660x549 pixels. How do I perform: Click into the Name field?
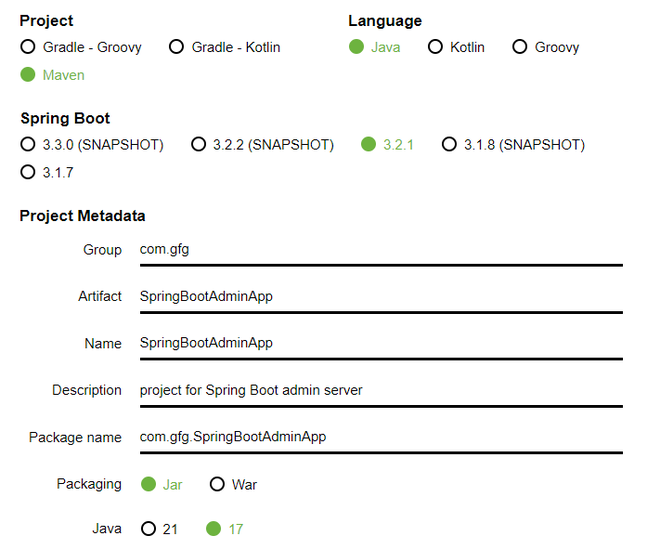click(x=380, y=343)
